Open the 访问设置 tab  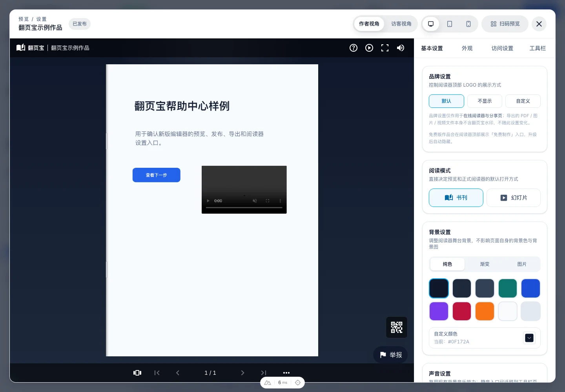pos(503,48)
